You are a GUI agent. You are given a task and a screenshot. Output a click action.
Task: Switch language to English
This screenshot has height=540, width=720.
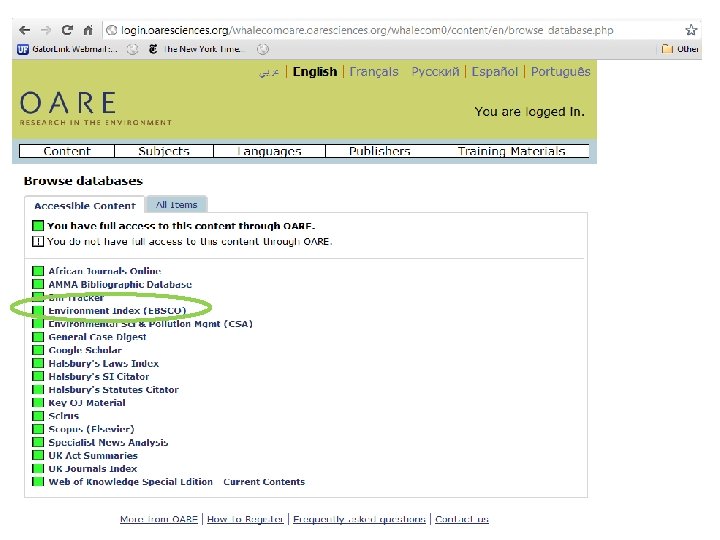315,72
